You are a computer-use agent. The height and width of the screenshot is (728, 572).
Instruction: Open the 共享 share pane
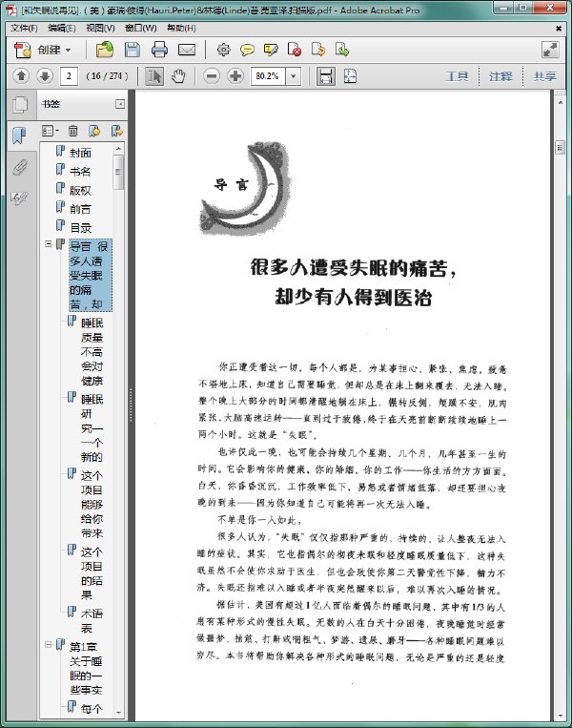tap(544, 76)
